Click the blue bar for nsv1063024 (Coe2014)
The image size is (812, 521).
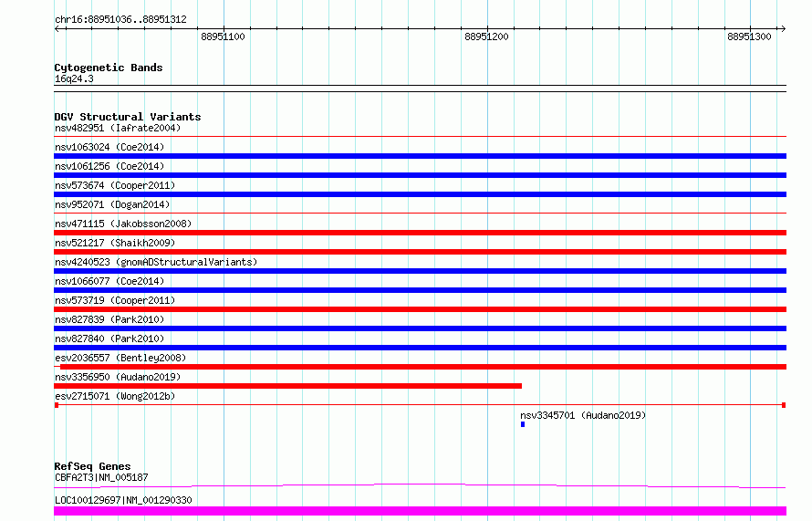(x=420, y=156)
